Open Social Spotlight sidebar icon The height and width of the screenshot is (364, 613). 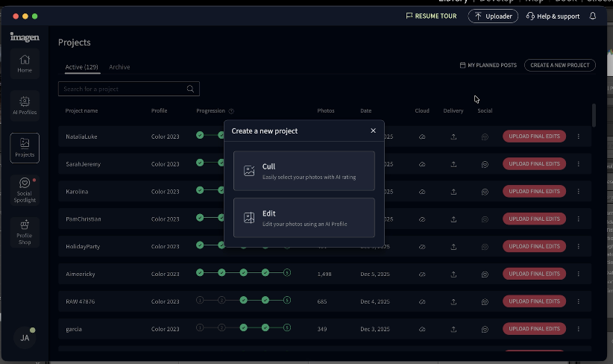pyautogui.click(x=25, y=189)
